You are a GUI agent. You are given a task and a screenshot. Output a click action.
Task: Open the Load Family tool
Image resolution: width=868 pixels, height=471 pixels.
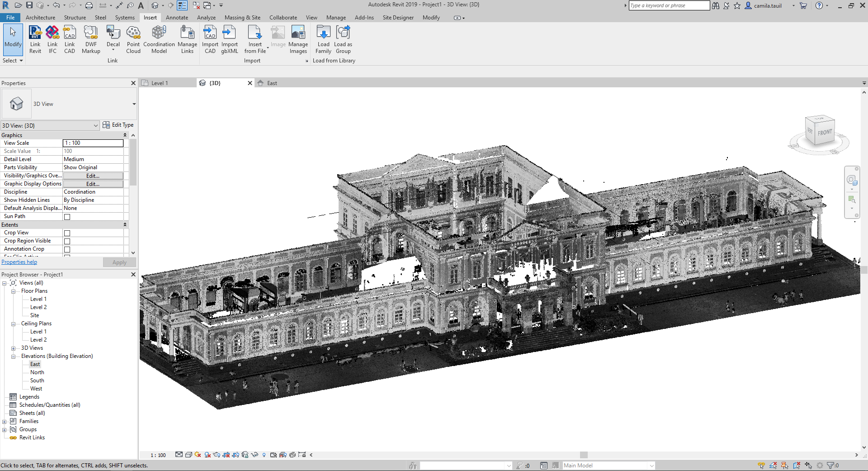click(323, 38)
